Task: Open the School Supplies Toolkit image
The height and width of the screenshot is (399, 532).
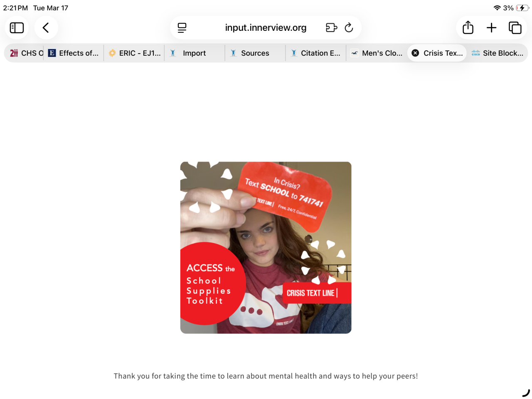Action: [x=266, y=248]
